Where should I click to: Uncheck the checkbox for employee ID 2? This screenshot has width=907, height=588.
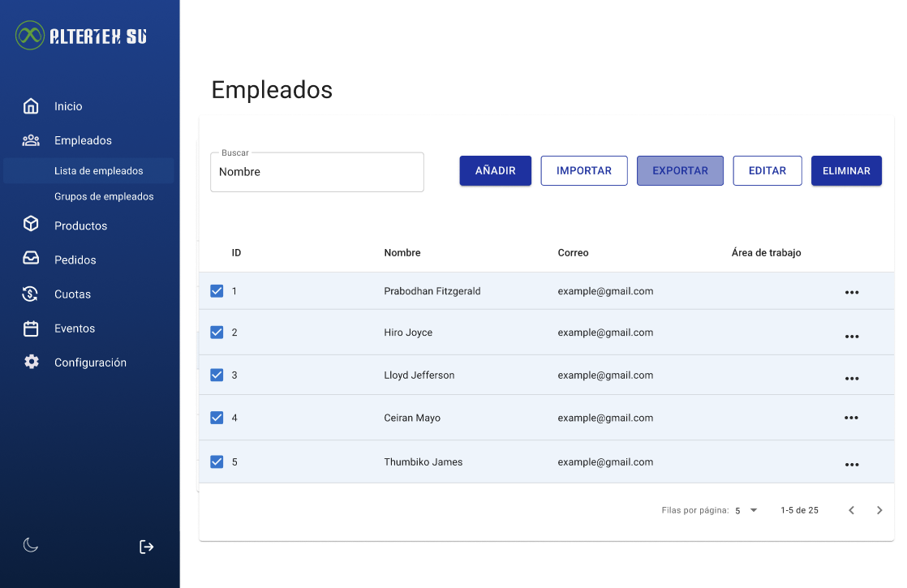point(217,332)
